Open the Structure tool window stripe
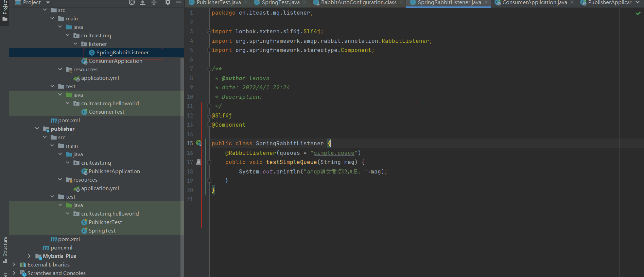Viewport: 644px width, 277px height. pos(5,246)
